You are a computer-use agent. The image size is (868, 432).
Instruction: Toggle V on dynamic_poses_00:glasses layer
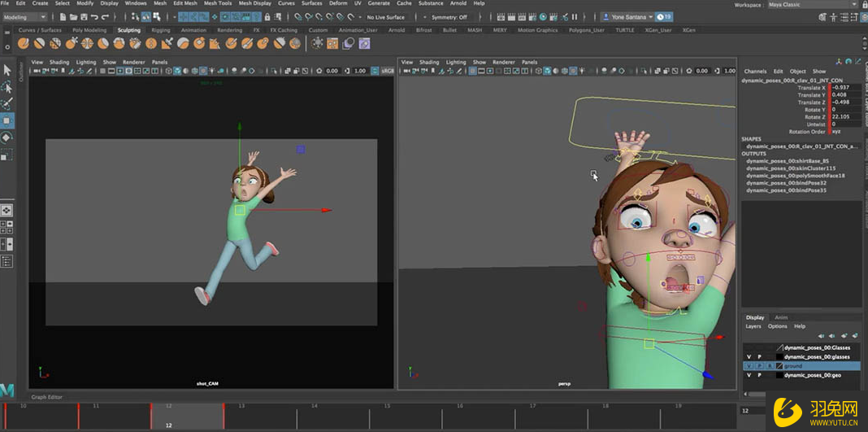[749, 356]
